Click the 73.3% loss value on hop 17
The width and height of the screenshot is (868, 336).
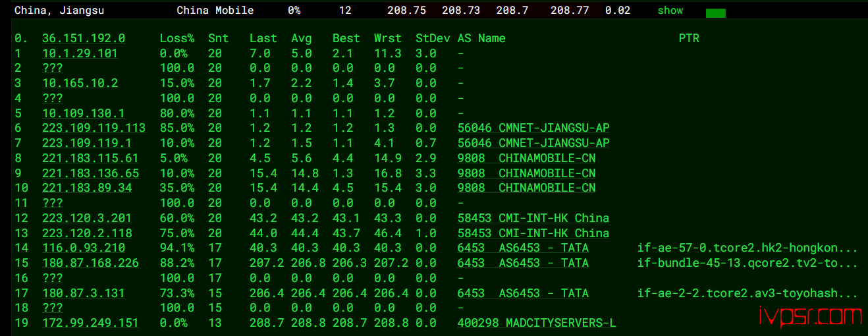point(177,293)
